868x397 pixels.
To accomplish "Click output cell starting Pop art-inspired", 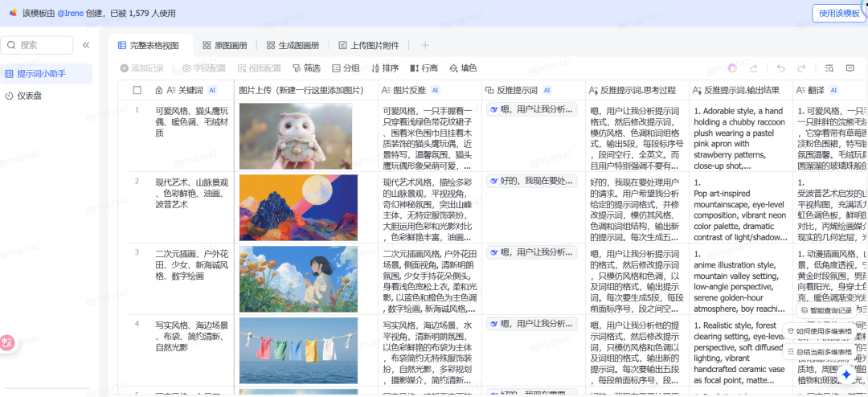I will tap(741, 207).
